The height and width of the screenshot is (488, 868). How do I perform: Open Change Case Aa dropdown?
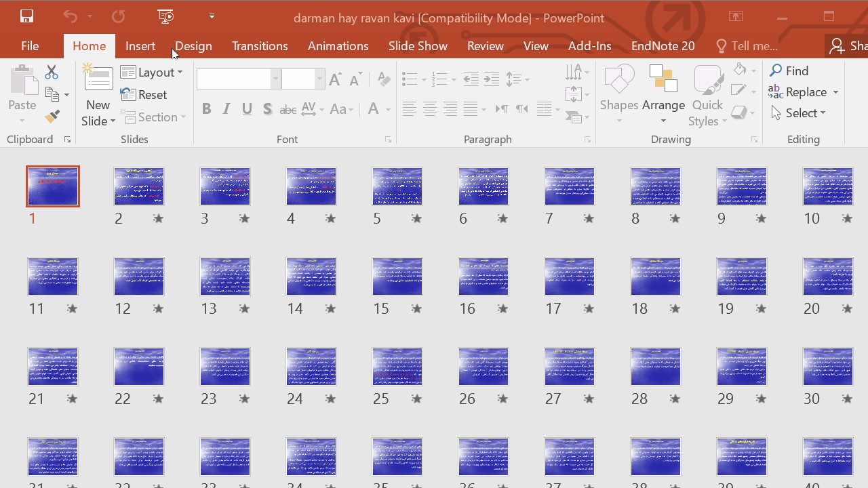click(341, 109)
